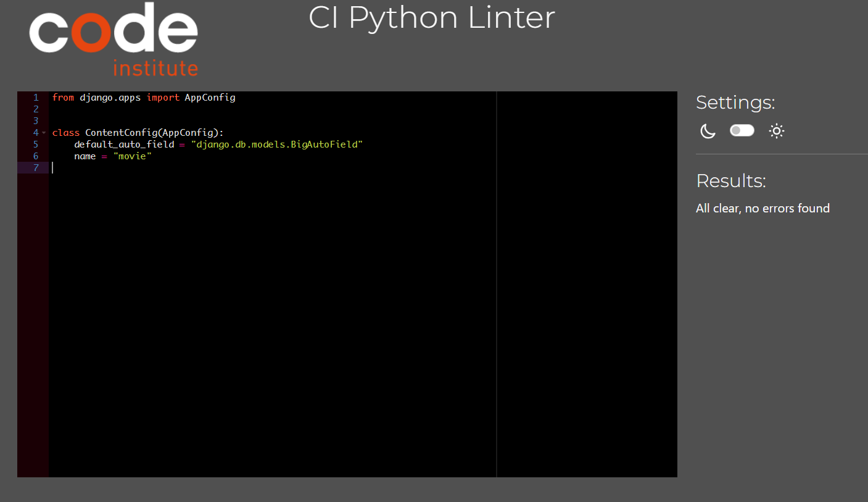The width and height of the screenshot is (868, 502).
Task: Collapse the class fold arrow on line 4
Action: [44, 133]
